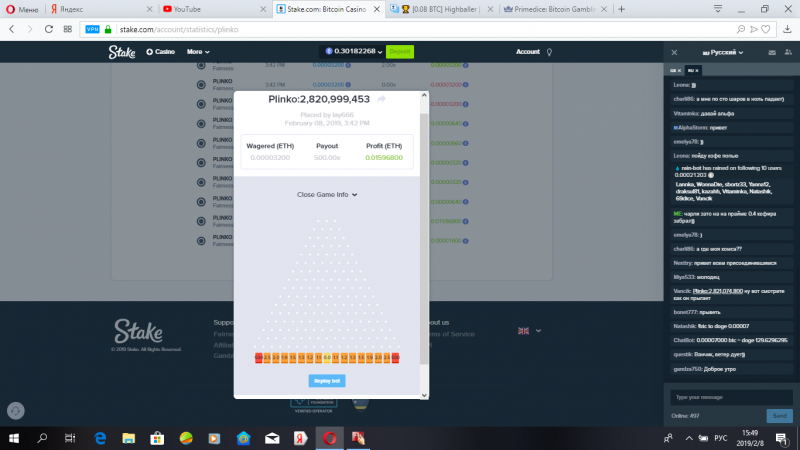Viewport: 800px width, 450px height.
Task: Close the chat panel with X icon
Action: tap(674, 53)
